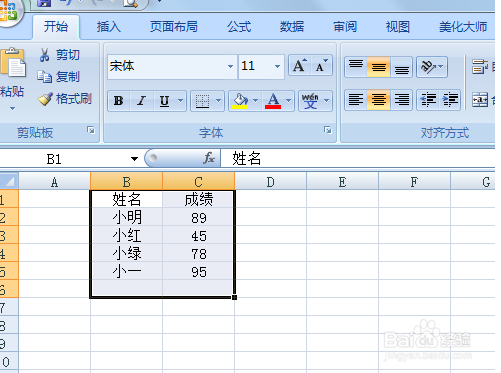Open the 字体 dialog launcher
Image resolution: width=501 pixels, height=373 pixels.
point(328,130)
